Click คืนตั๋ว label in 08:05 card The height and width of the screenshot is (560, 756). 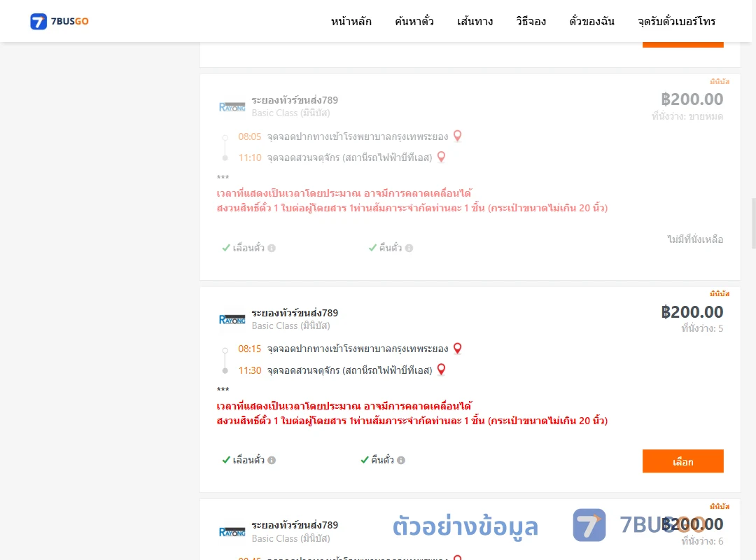(x=390, y=247)
